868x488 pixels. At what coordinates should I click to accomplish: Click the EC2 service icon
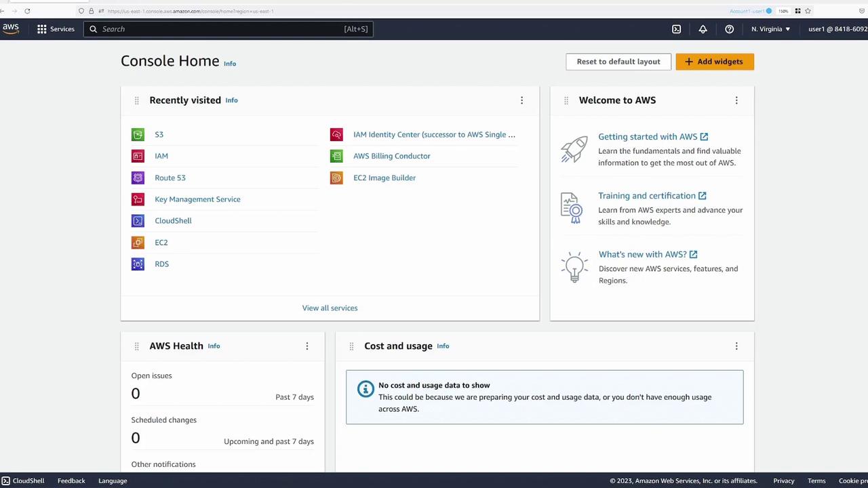tap(138, 243)
